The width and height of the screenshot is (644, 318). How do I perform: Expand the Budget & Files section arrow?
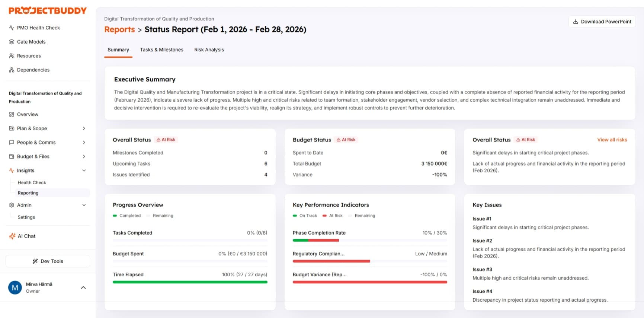pos(84,157)
